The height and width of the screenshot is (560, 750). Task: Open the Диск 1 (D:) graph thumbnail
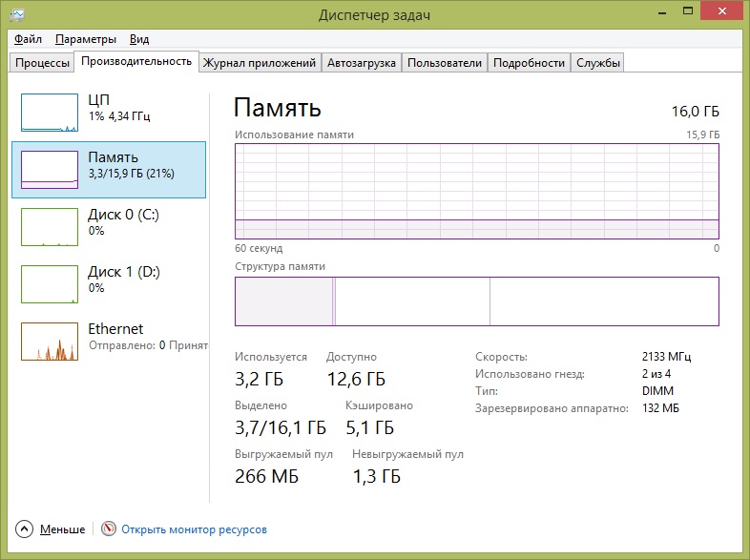[50, 284]
